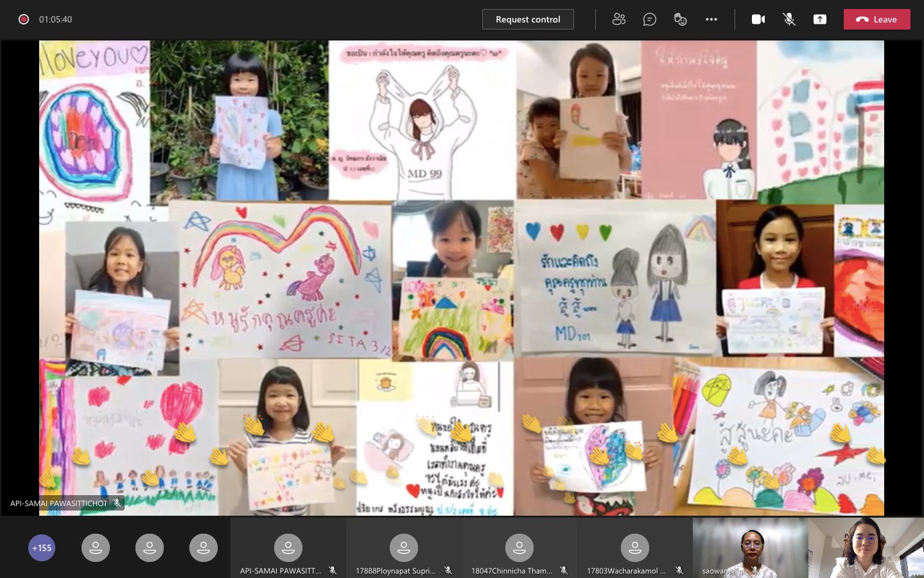Open the meeting chat conversation icon
Image resolution: width=924 pixels, height=578 pixels.
[x=649, y=19]
